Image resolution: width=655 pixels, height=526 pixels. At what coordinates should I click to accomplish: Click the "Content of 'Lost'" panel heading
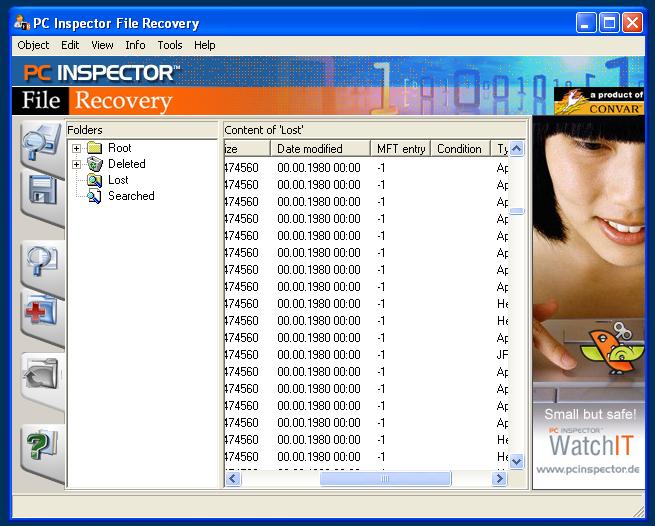pyautogui.click(x=264, y=130)
